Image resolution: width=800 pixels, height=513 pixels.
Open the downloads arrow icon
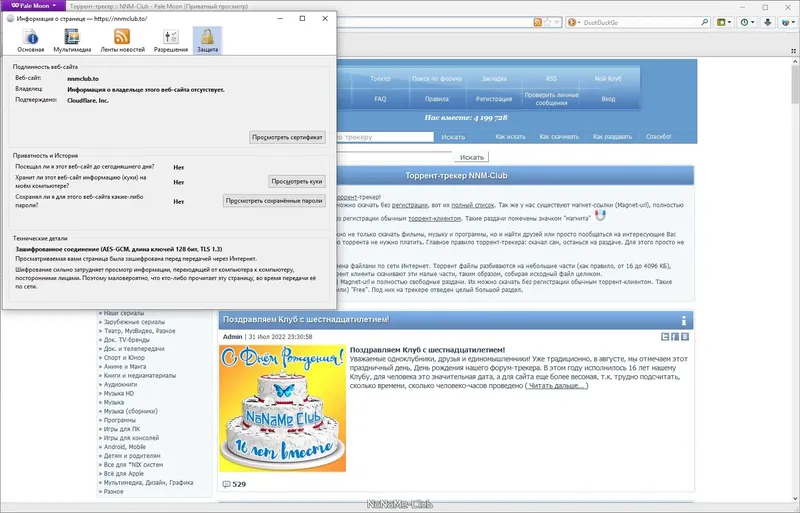point(767,22)
